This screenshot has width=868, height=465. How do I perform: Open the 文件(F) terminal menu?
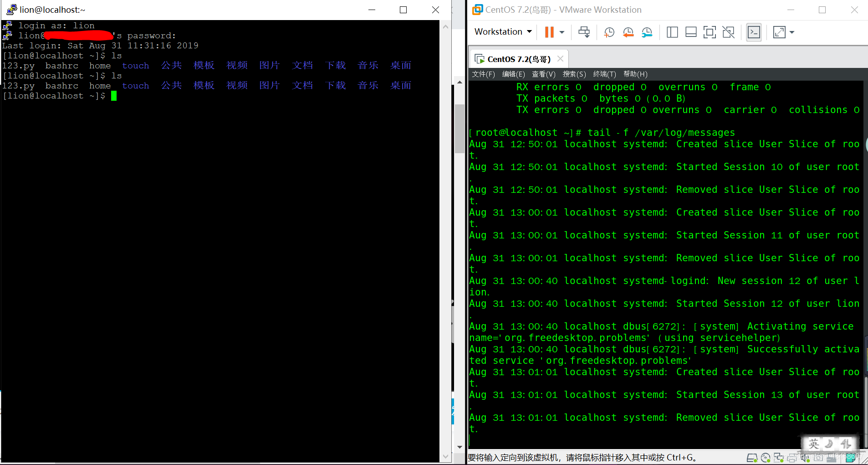click(483, 74)
